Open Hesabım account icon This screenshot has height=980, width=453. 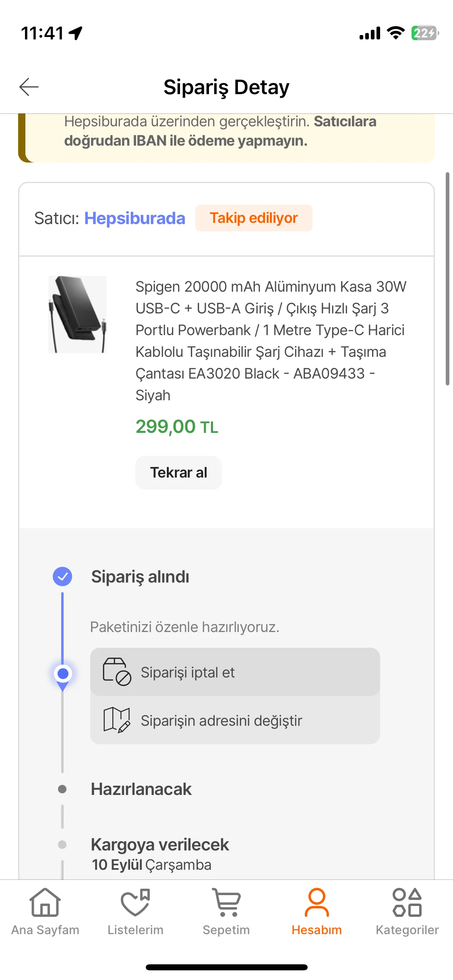(316, 903)
